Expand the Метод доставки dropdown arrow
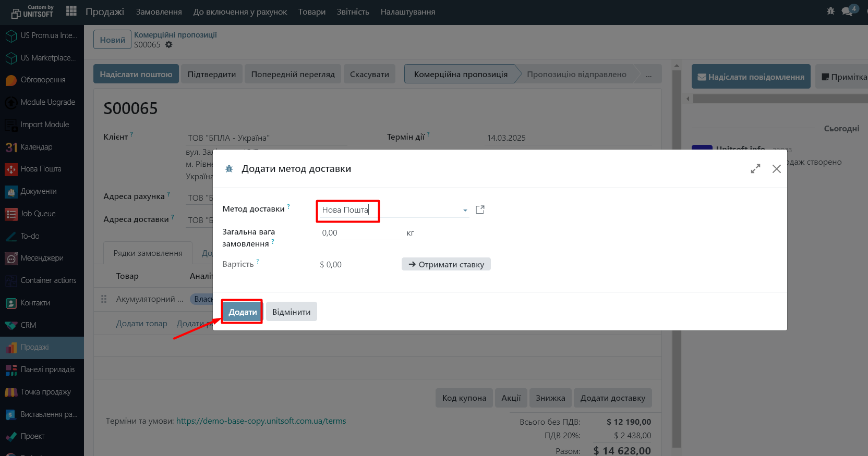The image size is (868, 456). [x=465, y=210]
